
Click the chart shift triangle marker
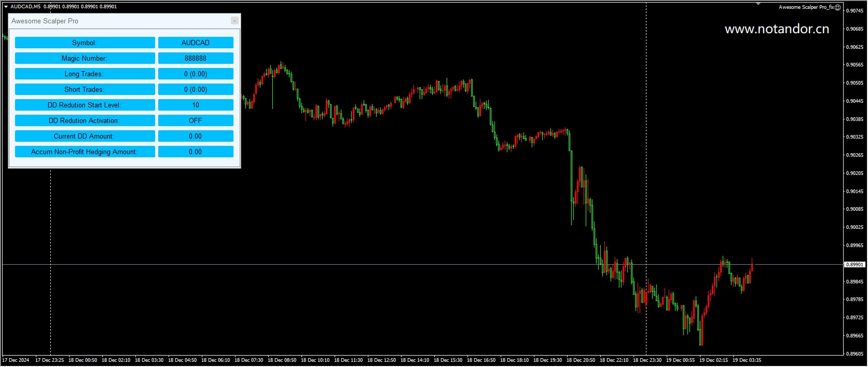[758, 4]
